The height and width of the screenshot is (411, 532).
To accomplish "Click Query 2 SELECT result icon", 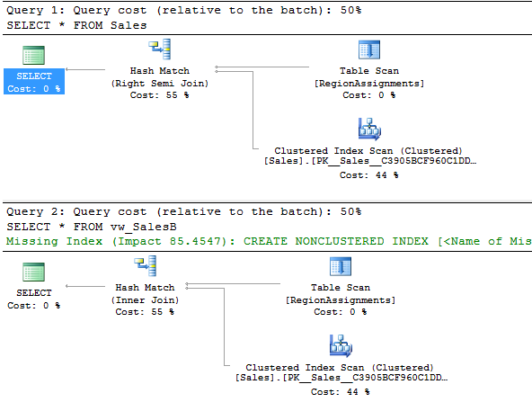I will click(33, 272).
